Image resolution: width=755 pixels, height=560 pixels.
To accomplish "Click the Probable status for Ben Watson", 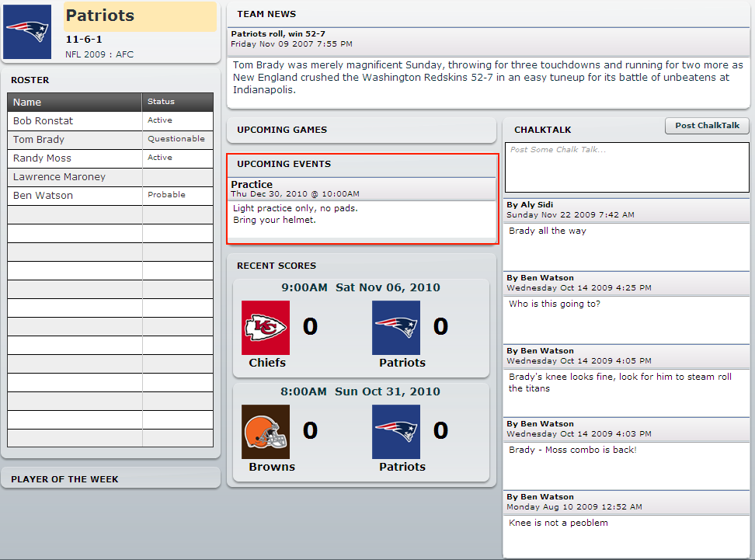I will (166, 194).
